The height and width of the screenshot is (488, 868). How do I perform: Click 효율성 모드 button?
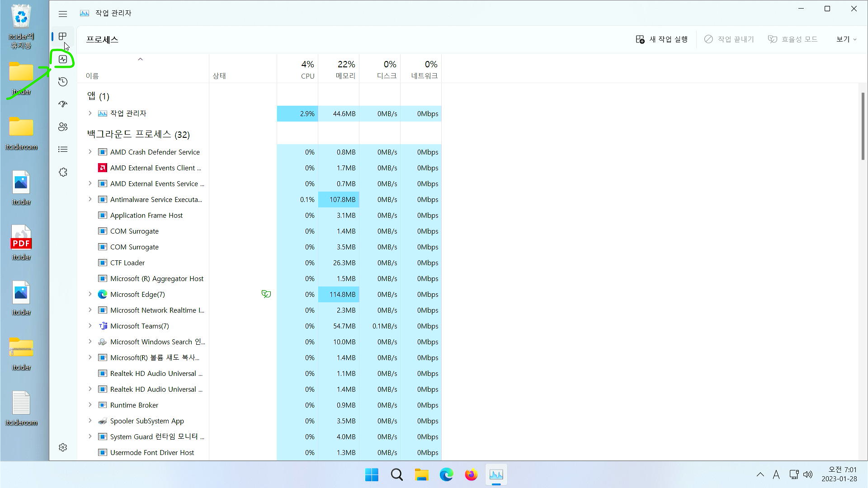793,39
